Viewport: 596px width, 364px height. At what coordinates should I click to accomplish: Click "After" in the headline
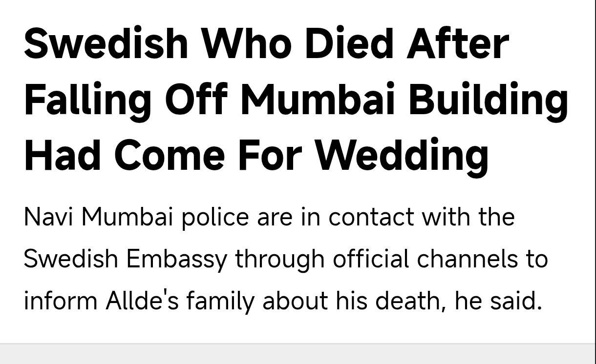click(x=459, y=43)
